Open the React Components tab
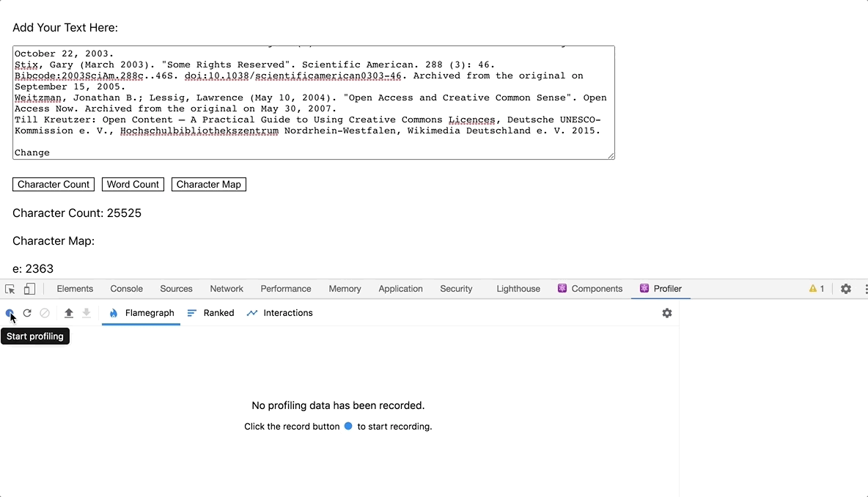868x497 pixels. [590, 289]
